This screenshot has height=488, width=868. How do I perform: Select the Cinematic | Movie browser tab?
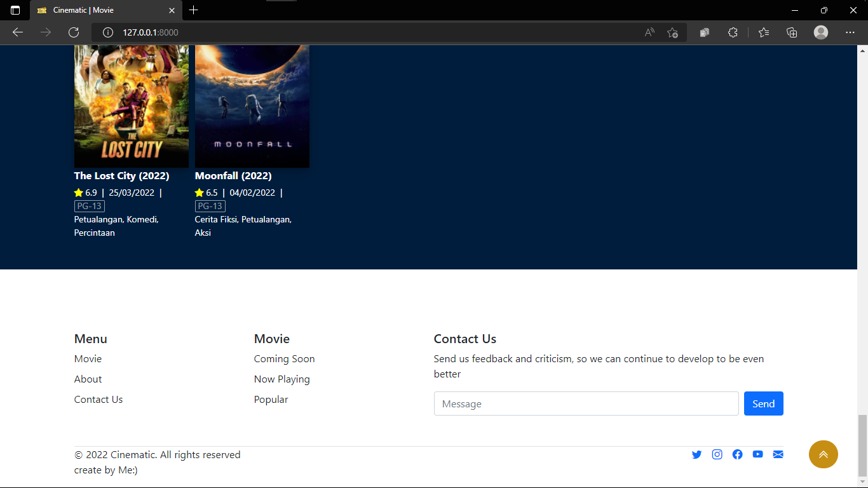click(x=105, y=10)
